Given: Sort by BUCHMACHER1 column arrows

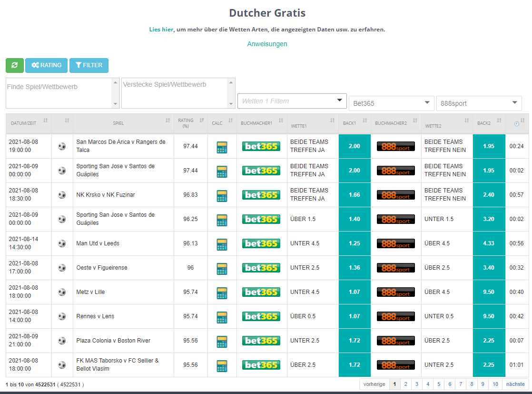Looking at the screenshot, I should click(281, 120).
